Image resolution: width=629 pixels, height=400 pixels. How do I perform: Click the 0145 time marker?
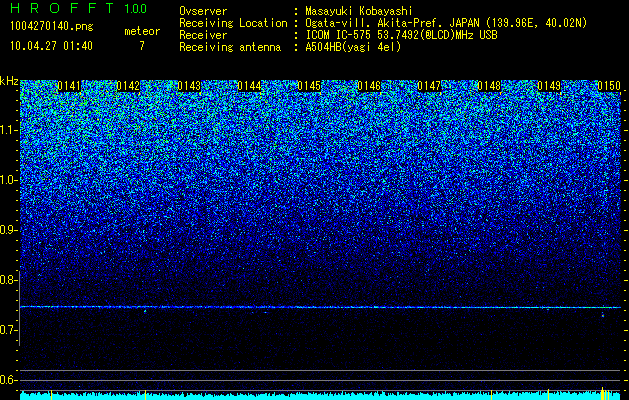point(309,86)
